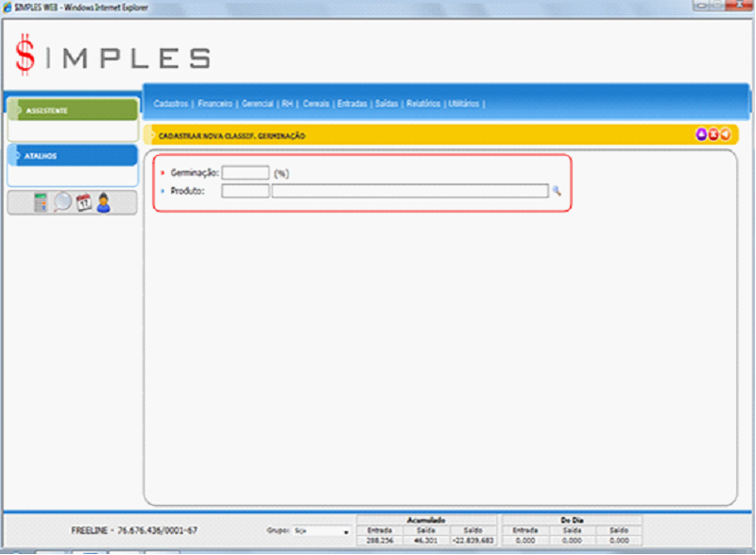
Task: Click the user avatar shortcut icon
Action: (x=104, y=202)
